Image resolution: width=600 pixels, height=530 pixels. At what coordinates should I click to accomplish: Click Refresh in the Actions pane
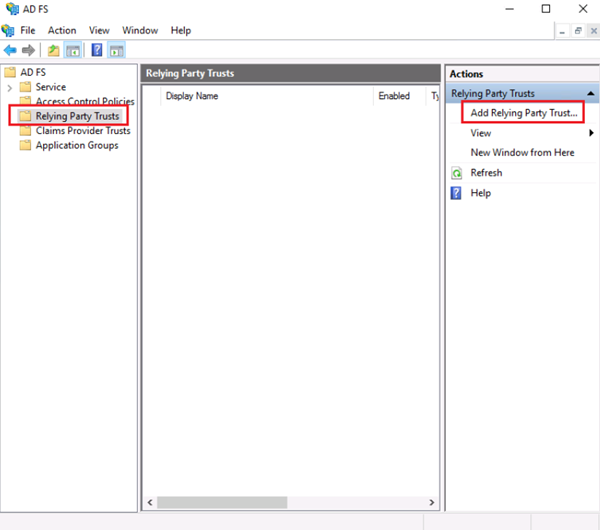click(486, 173)
